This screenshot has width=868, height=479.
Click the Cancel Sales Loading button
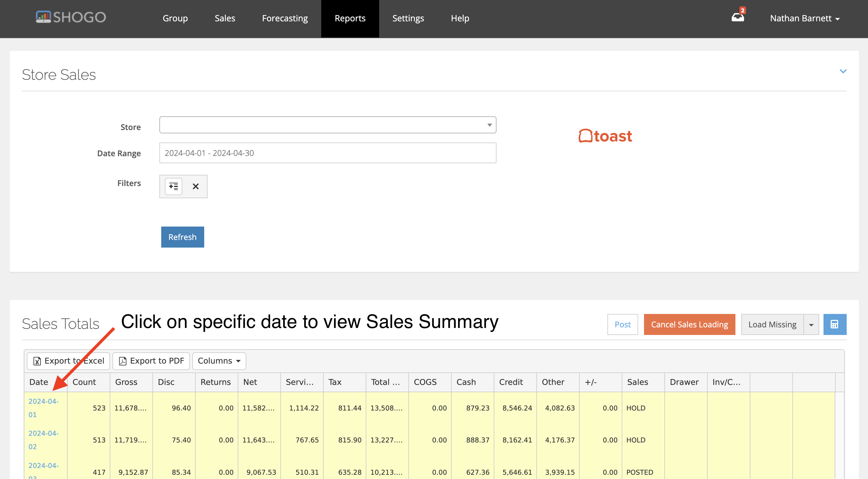[689, 324]
